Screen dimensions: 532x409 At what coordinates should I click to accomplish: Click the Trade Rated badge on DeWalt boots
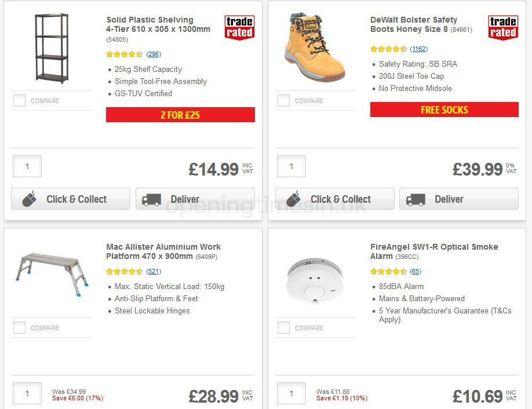(x=503, y=26)
